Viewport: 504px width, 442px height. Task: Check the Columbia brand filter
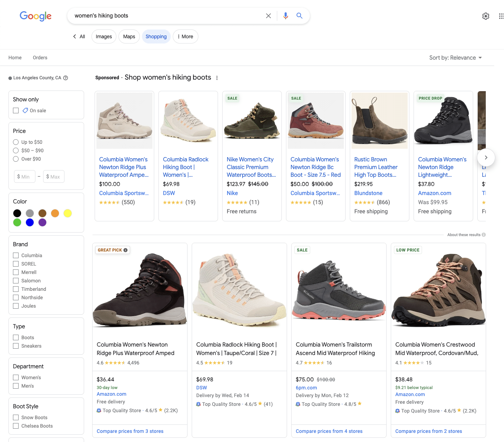16,255
